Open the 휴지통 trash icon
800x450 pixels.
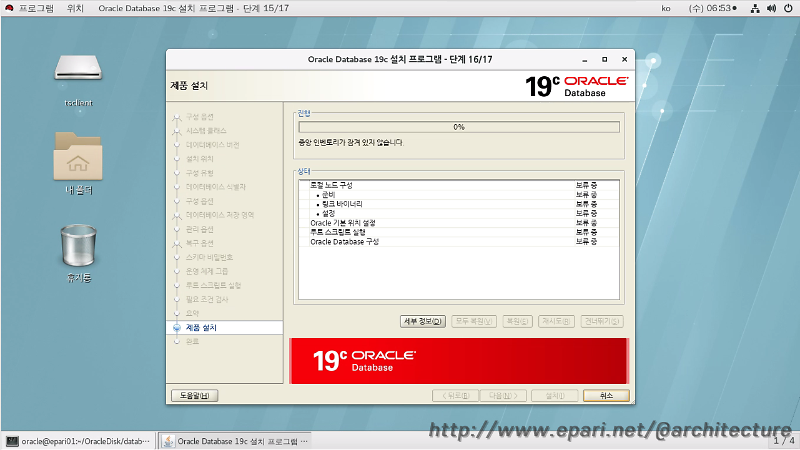tap(78, 245)
